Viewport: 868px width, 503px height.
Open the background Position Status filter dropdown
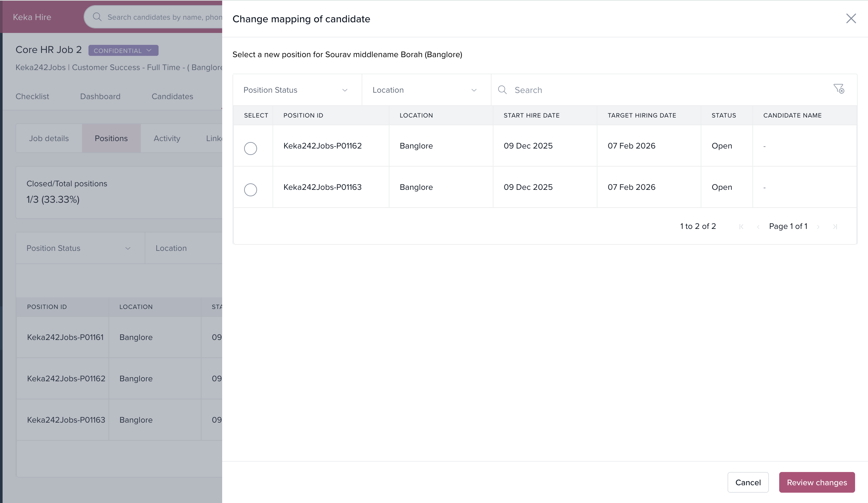pos(79,248)
